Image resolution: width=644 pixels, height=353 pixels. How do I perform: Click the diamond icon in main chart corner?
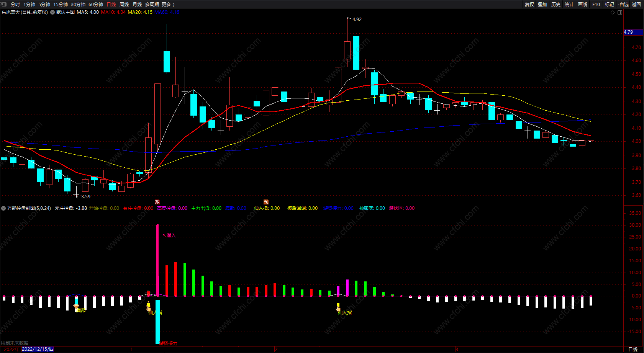click(613, 12)
